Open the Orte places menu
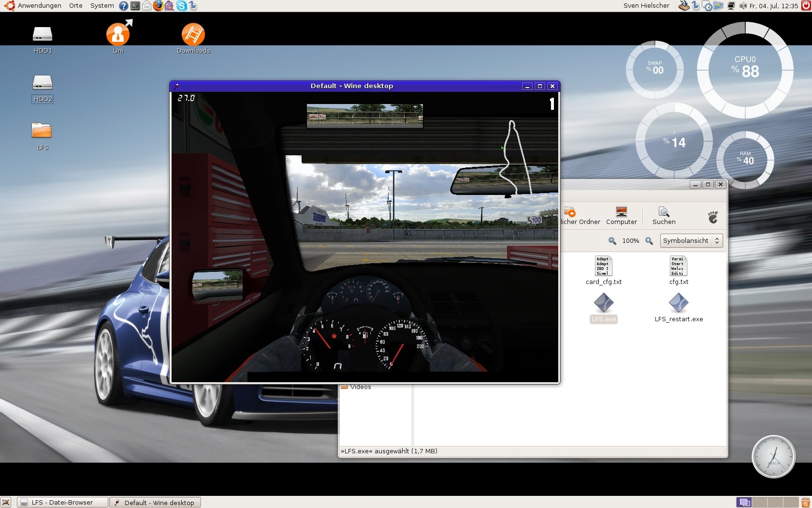This screenshot has height=508, width=812. (x=75, y=6)
